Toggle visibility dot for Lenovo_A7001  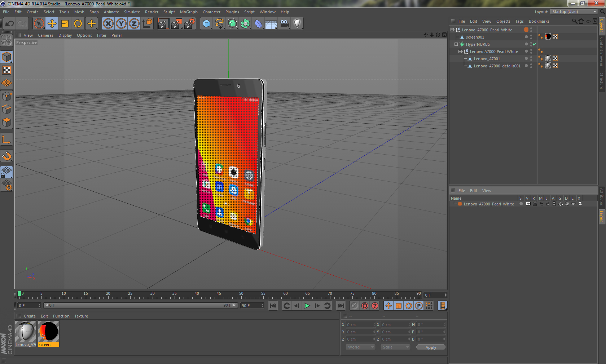pos(526,58)
